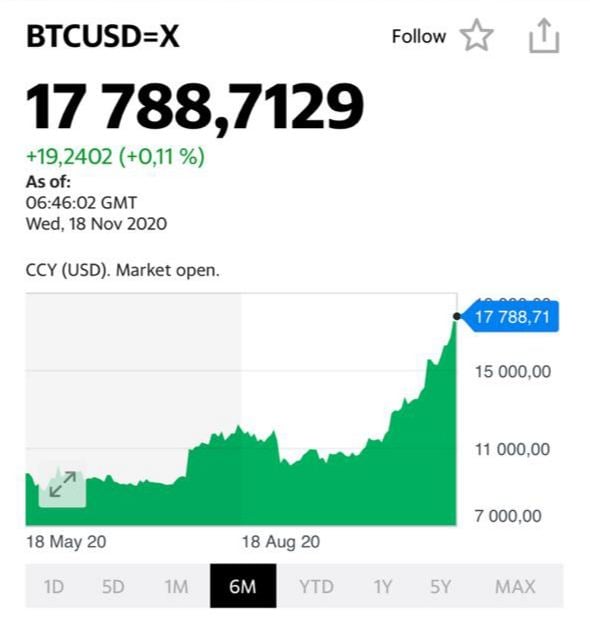Click the chart's latest data point dot
The height and width of the screenshot is (630, 590).
click(x=457, y=317)
